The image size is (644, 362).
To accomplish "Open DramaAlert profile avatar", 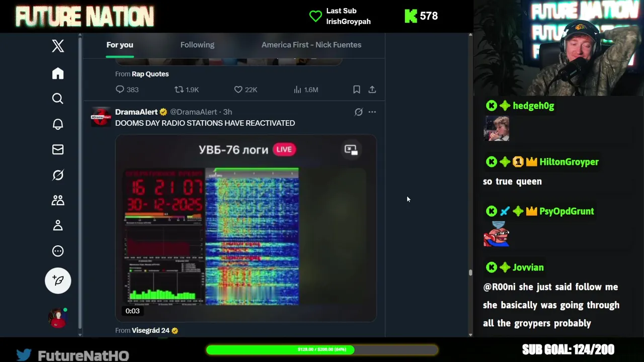I will tap(101, 117).
